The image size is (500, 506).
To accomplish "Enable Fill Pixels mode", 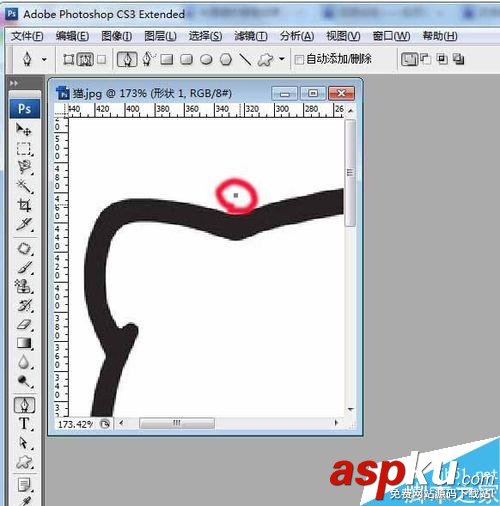I will 101,60.
